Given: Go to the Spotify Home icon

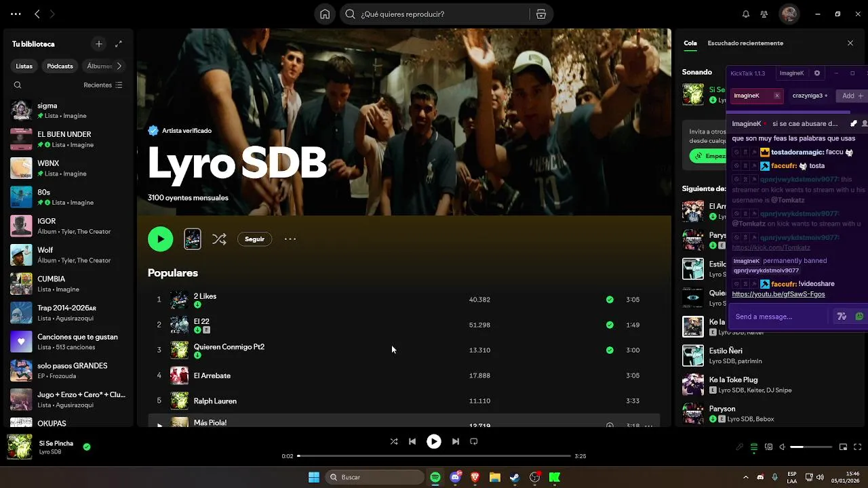Looking at the screenshot, I should coord(325,14).
